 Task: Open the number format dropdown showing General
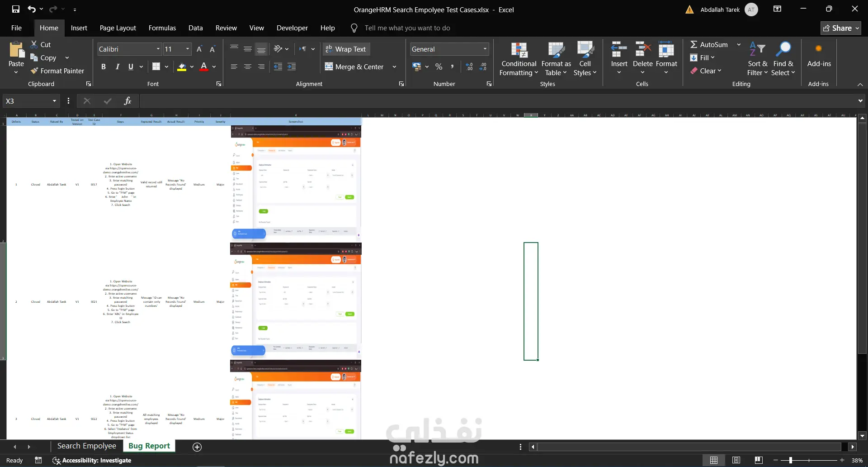485,49
